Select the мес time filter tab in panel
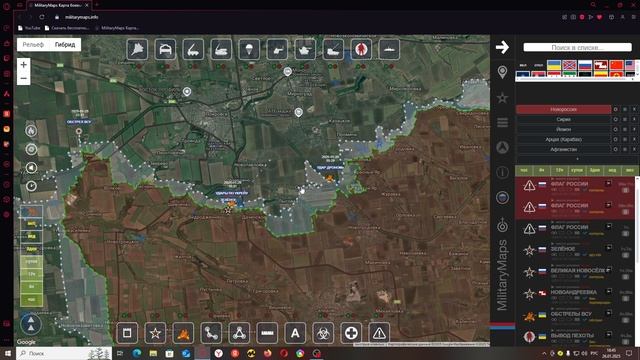Image resolution: width=640 pixels, height=360 pixels. click(630, 170)
